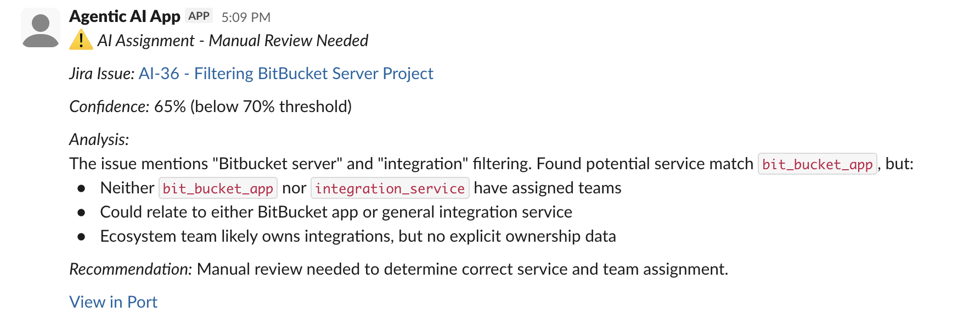Click the 'have assigned teams' text

[x=547, y=188]
